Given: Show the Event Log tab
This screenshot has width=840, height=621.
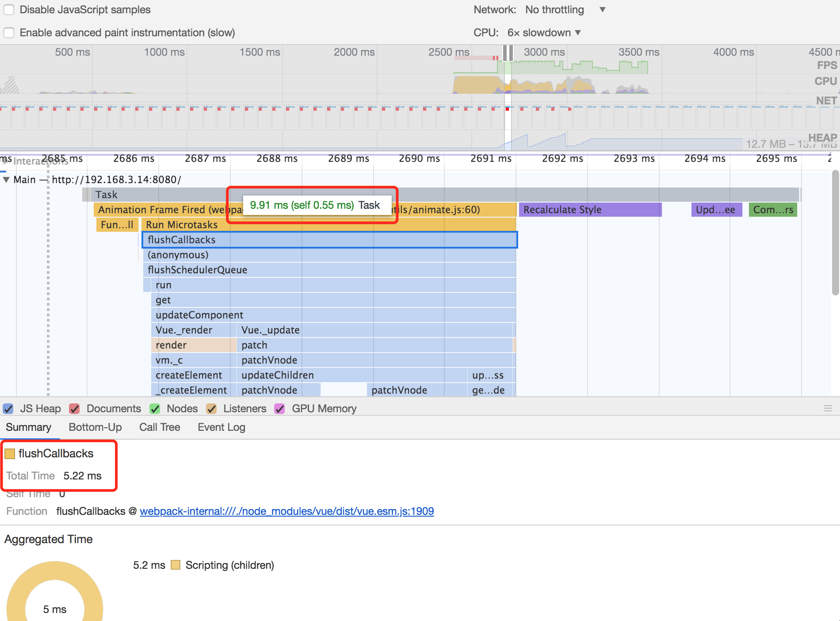Looking at the screenshot, I should tap(221, 427).
